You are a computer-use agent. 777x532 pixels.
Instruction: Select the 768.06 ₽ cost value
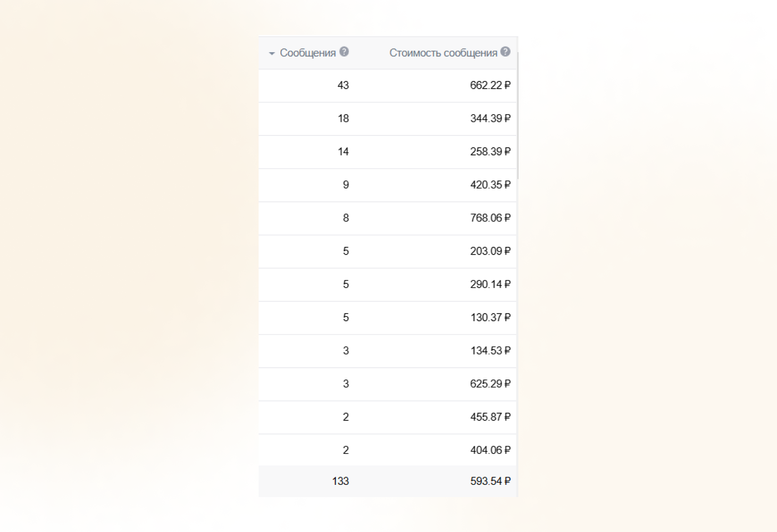pos(490,218)
